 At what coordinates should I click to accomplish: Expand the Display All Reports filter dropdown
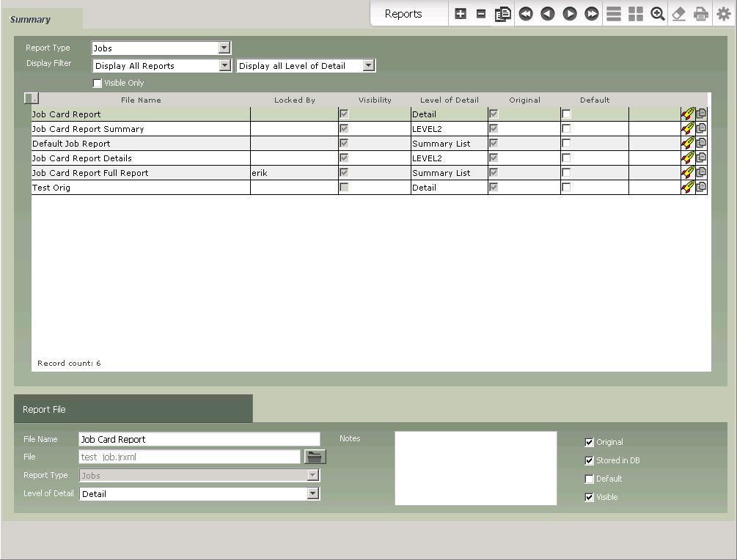224,66
